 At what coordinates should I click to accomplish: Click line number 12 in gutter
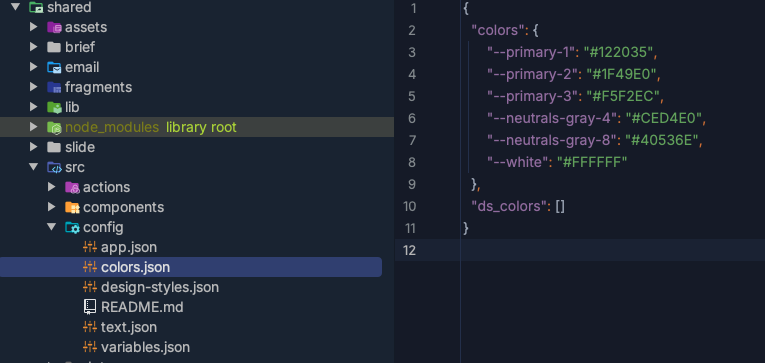coord(409,250)
